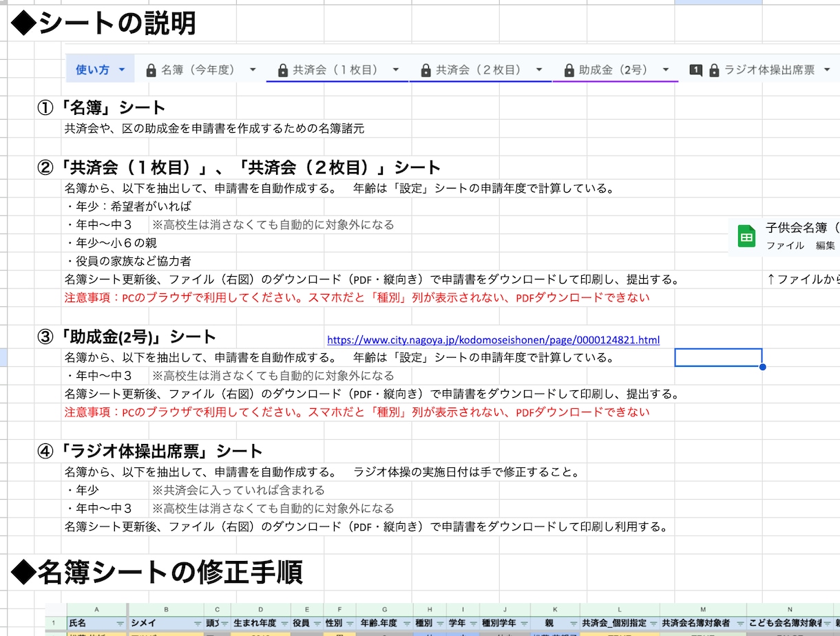Click the ・年少：希望者がいれば cell
The image size is (840, 636).
[128, 206]
